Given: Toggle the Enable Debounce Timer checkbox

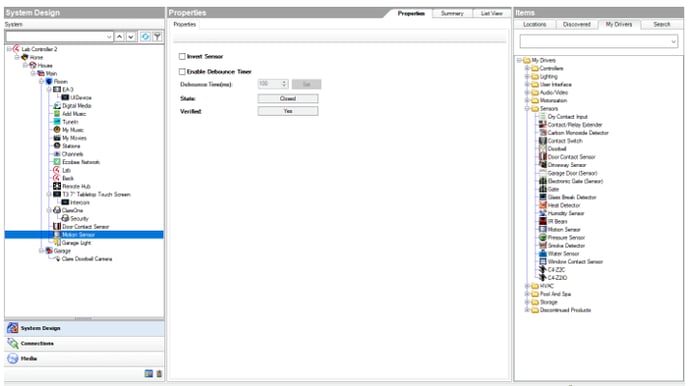Looking at the screenshot, I should (x=182, y=71).
